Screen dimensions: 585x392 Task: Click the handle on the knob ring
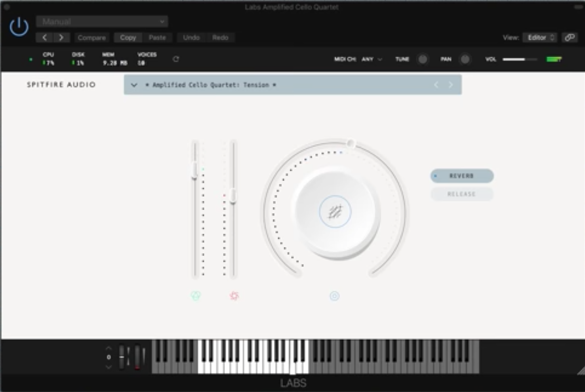tap(351, 143)
